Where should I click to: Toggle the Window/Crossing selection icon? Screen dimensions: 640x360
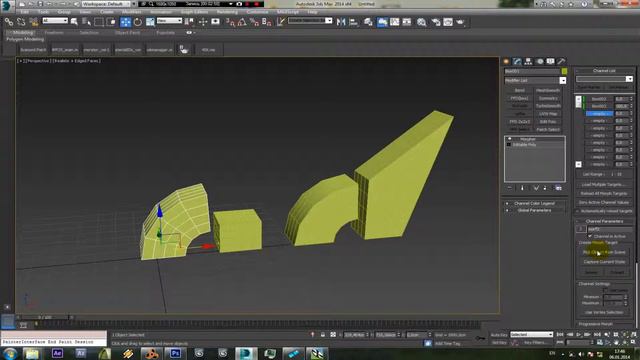[111, 22]
